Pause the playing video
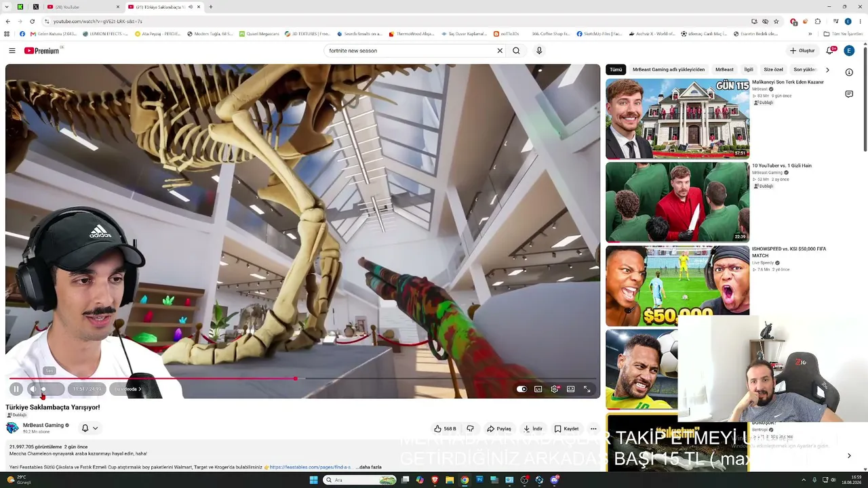The image size is (868, 488). 16,389
